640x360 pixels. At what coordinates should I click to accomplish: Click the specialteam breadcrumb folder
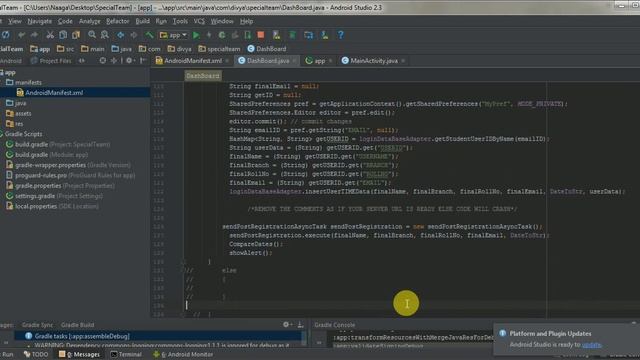219,49
